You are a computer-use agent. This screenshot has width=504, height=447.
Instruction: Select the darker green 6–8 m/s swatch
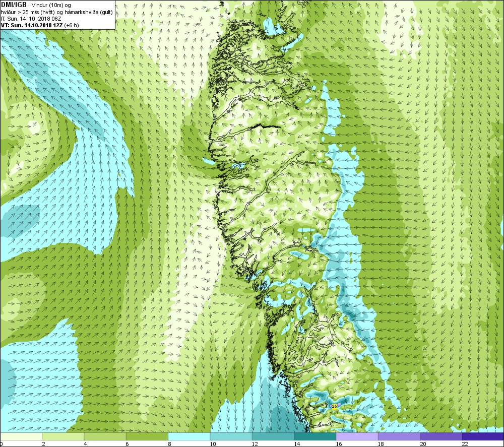click(147, 436)
